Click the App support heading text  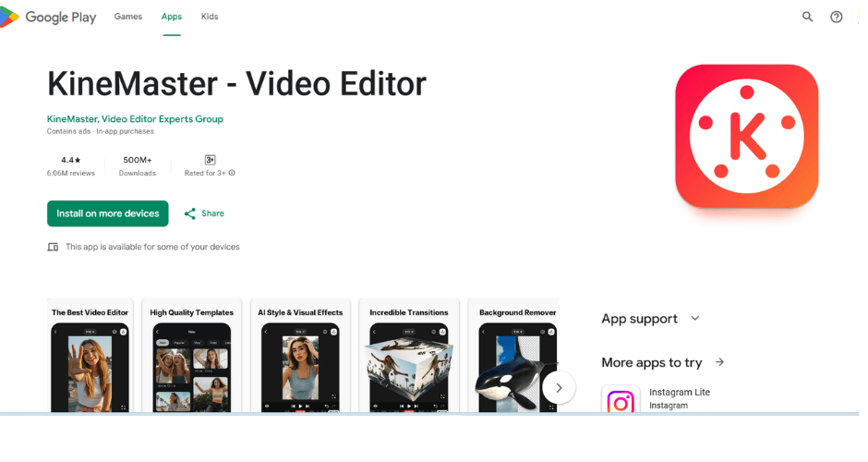coord(639,319)
